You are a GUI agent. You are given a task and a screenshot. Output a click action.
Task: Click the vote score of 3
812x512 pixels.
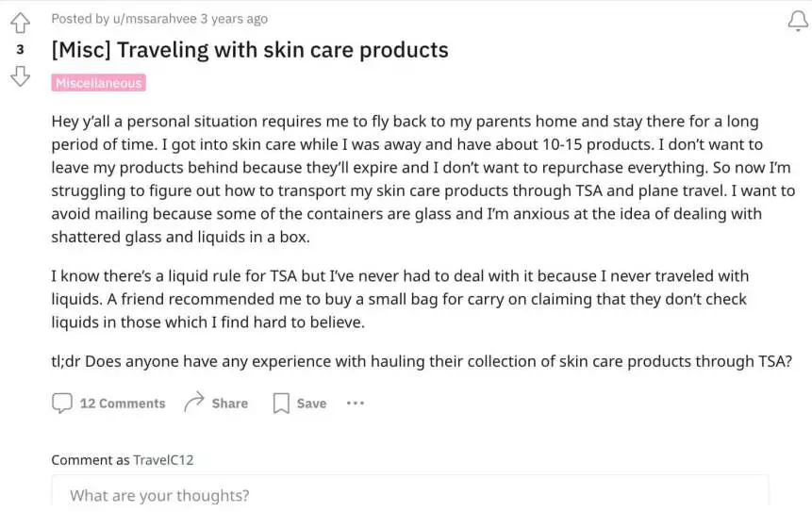point(20,49)
